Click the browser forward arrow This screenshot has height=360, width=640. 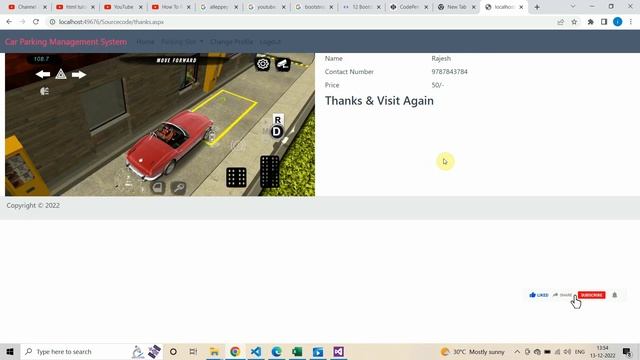(22, 22)
